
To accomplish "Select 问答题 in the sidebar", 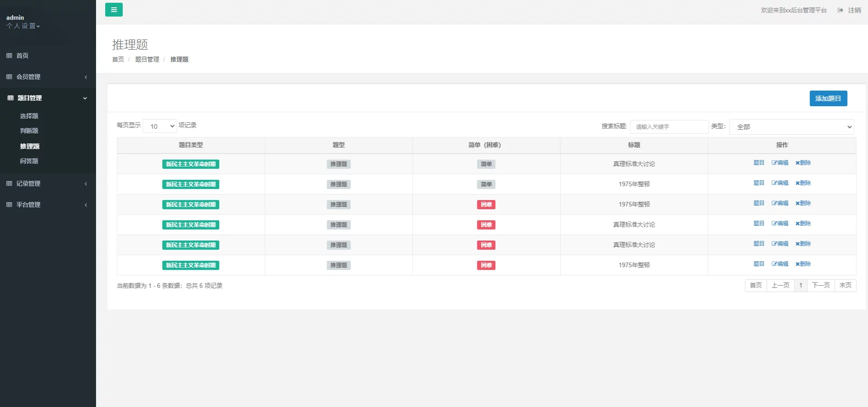I will pos(29,161).
